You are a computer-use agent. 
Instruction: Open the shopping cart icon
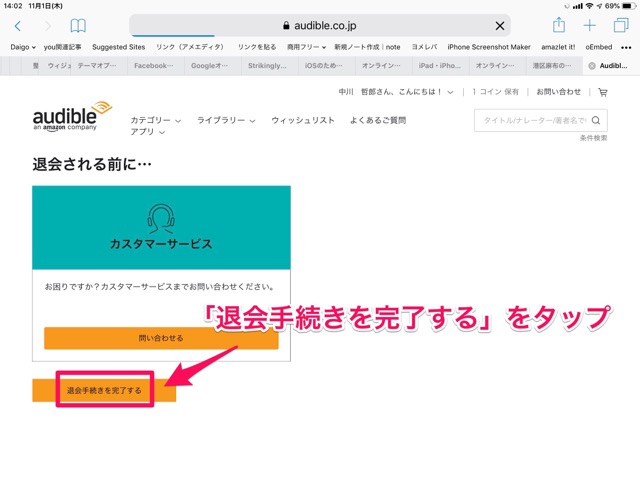(602, 92)
